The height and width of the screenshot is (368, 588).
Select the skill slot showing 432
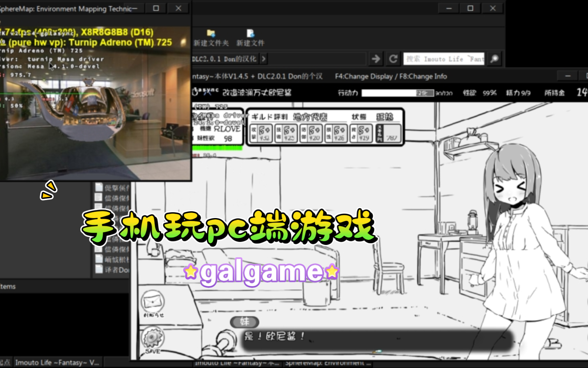pyautogui.click(x=261, y=133)
